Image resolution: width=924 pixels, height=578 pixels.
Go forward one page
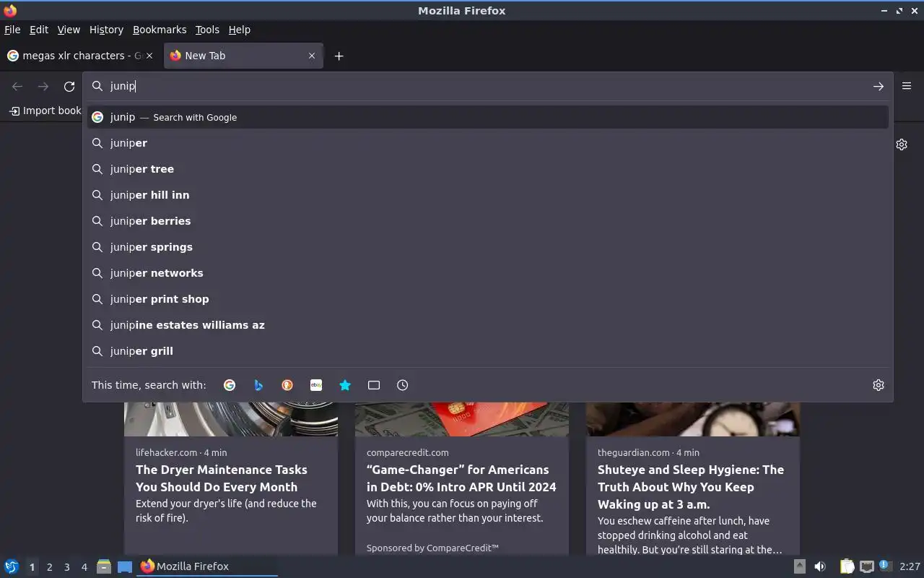43,87
